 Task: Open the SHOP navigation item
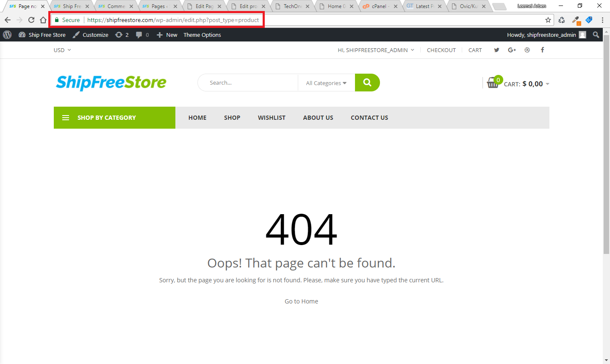[x=232, y=118]
